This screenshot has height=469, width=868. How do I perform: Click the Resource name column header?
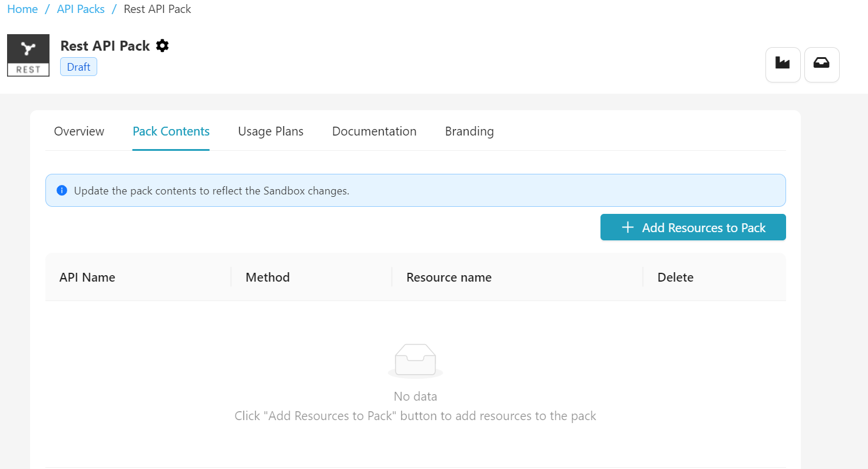click(x=449, y=278)
